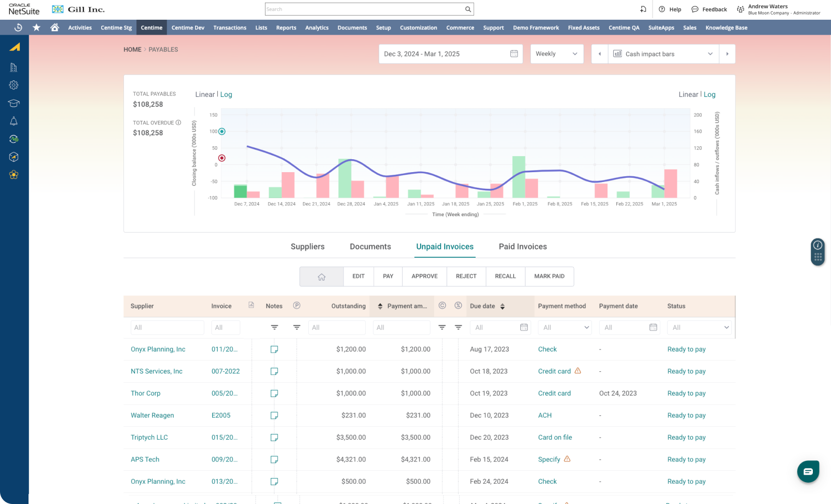Viewport: 831px width, 504px height.
Task: Open the Due date filter calendar
Action: click(524, 328)
